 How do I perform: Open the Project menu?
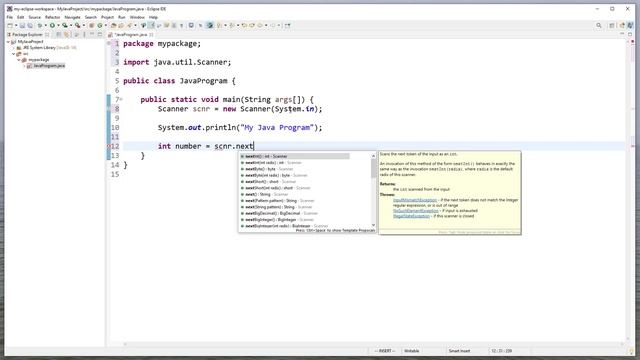107,17
